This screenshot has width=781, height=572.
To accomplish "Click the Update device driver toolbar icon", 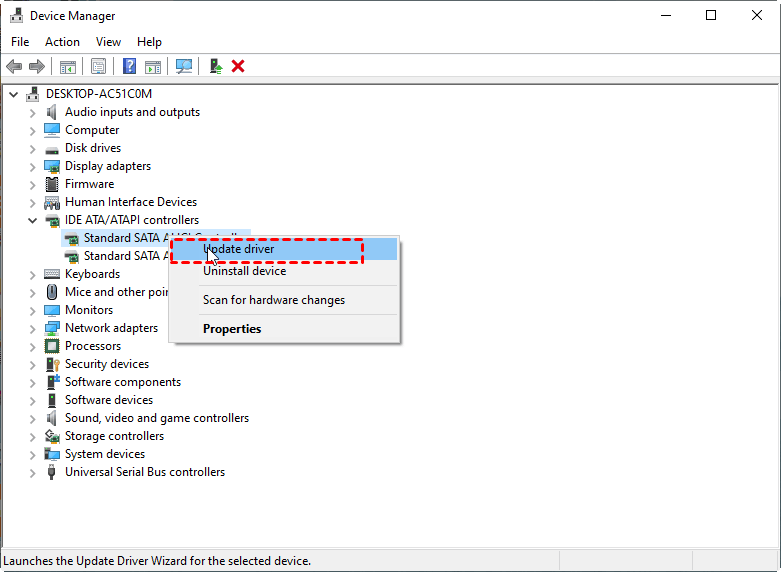I will [x=215, y=66].
